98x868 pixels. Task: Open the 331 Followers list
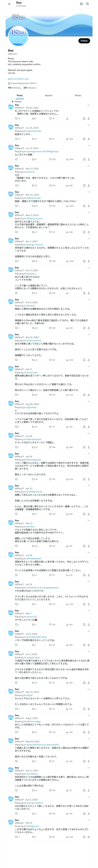[30, 88]
